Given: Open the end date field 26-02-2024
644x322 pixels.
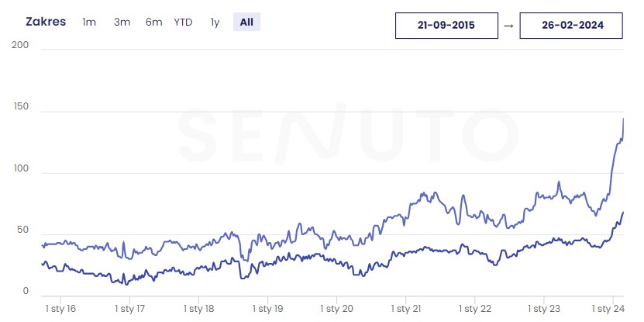Looking at the screenshot, I should click(572, 25).
